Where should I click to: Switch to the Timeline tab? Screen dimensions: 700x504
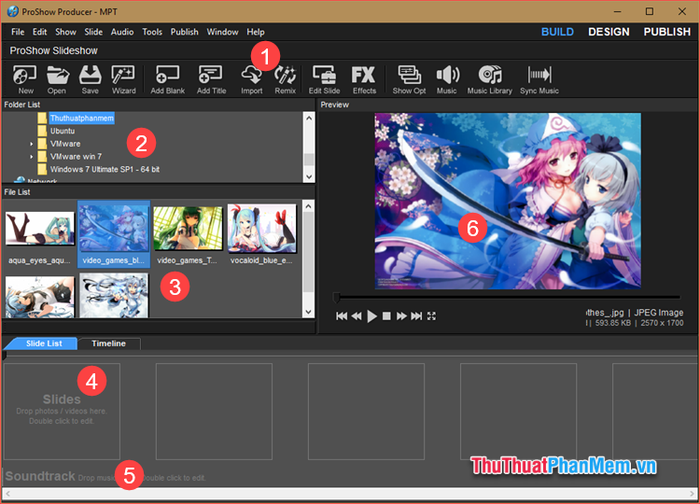(108, 343)
